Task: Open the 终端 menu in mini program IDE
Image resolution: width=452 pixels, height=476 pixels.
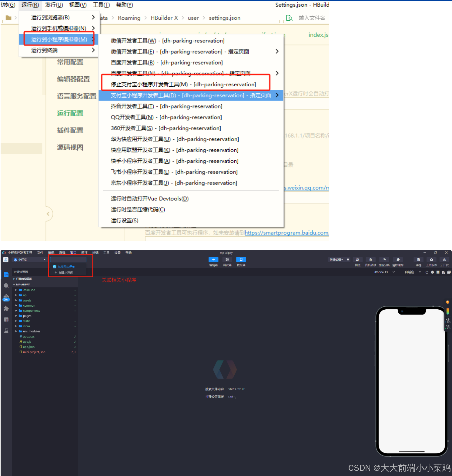Action: (x=95, y=252)
